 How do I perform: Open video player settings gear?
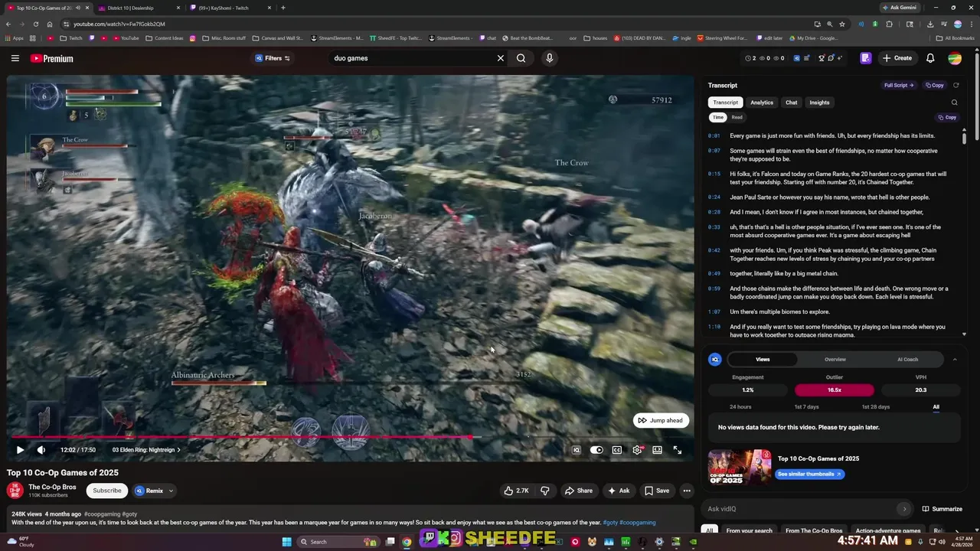tap(637, 450)
